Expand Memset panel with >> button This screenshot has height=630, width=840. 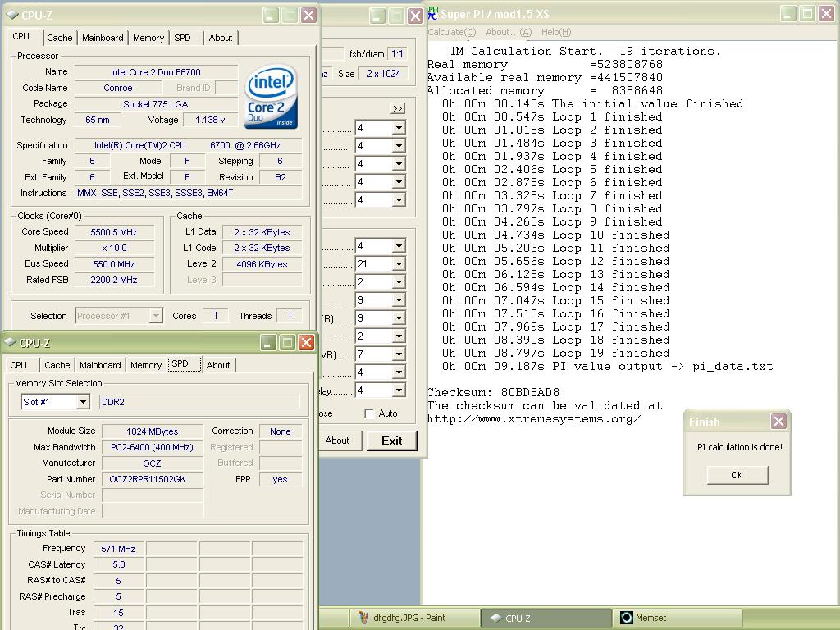click(x=398, y=108)
